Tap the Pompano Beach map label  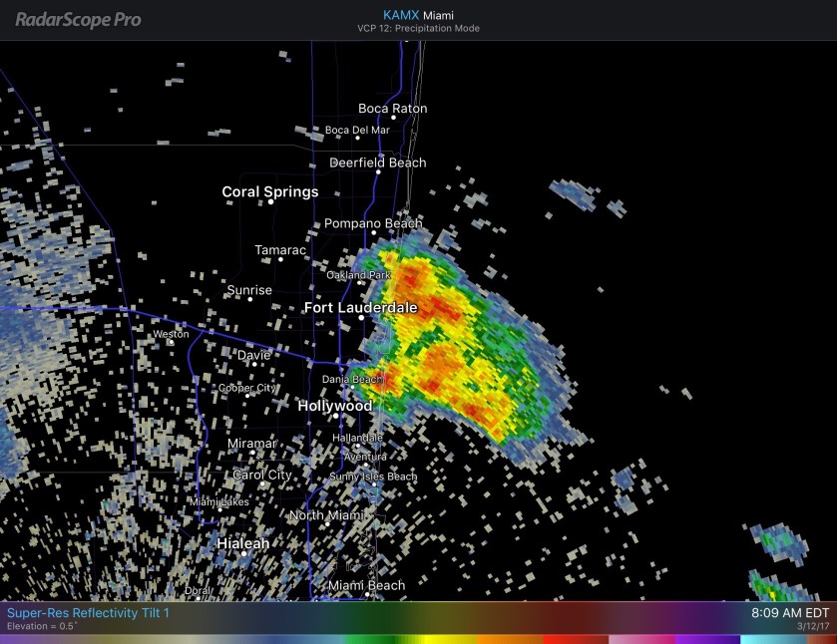373,224
